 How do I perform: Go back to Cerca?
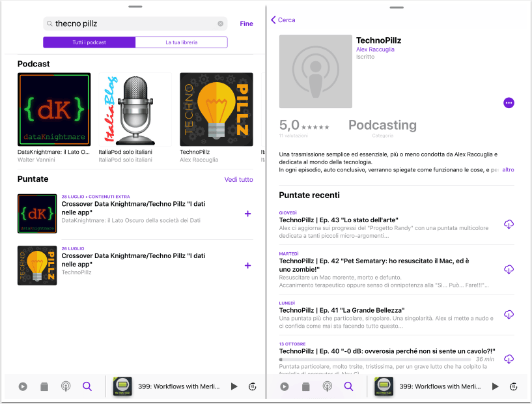(283, 20)
